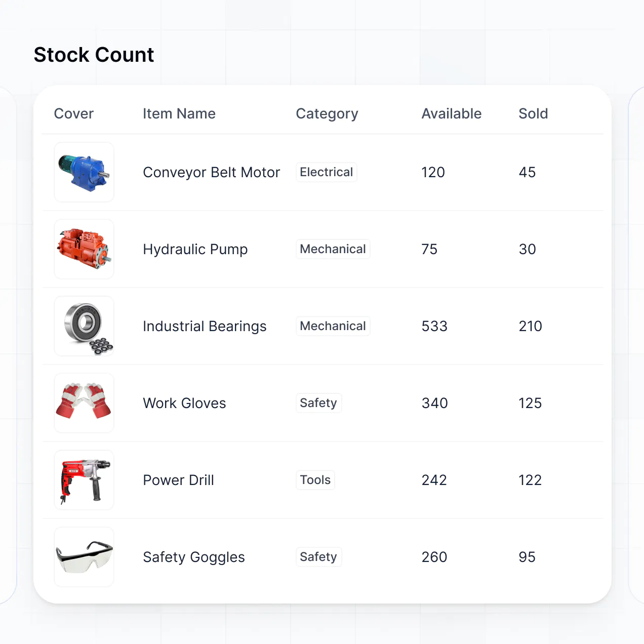644x644 pixels.
Task: Select the Mechanical badge on Hydraulic Pump
Action: [333, 249]
